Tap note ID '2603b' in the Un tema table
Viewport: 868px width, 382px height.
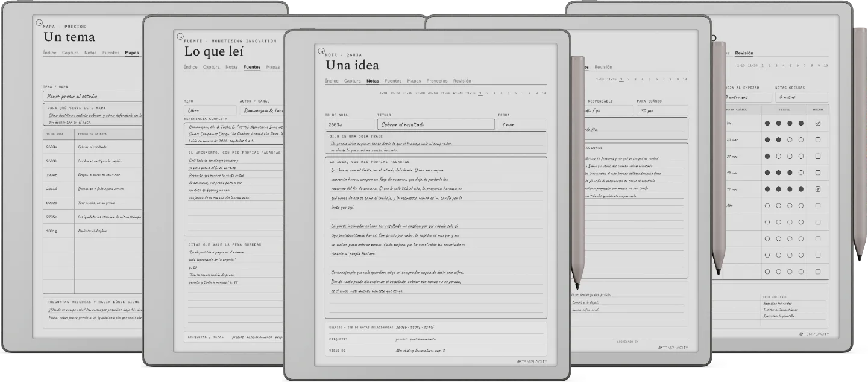[51, 161]
